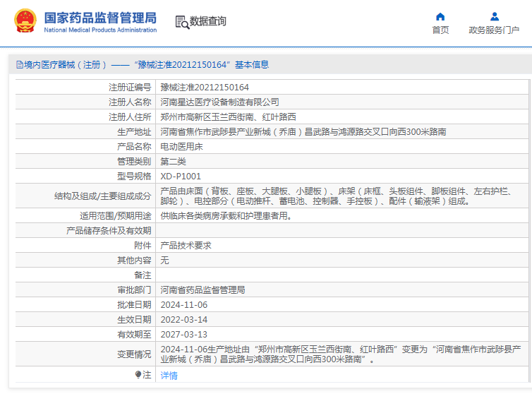532x394 pixels.
Task: Click the 注册人名称 label
Action: 130,102
